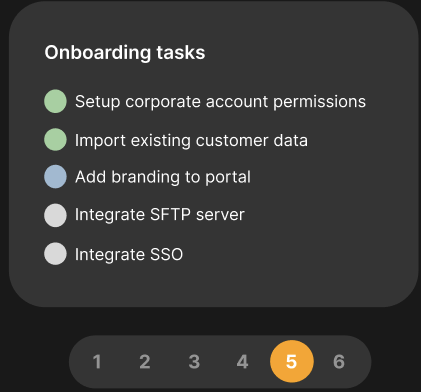Select the Import existing customer data task

point(191,140)
